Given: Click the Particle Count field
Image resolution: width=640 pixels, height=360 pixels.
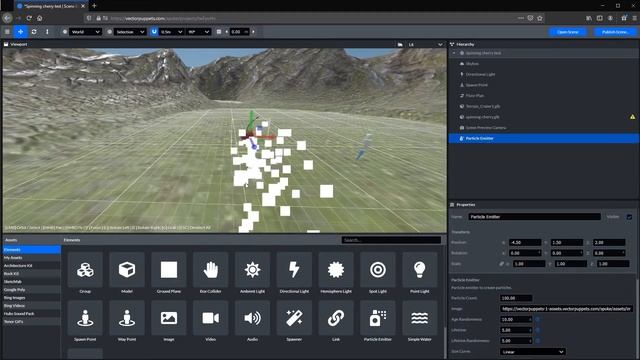Looking at the screenshot, I should click(516, 298).
